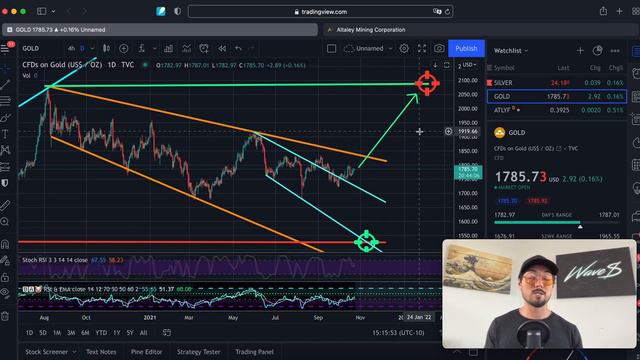Open the Text Notes tab
640x360 pixels.
[101, 352]
